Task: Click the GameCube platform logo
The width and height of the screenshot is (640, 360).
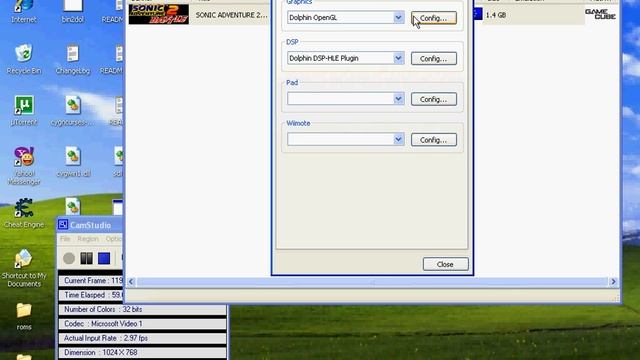Action: [x=600, y=14]
